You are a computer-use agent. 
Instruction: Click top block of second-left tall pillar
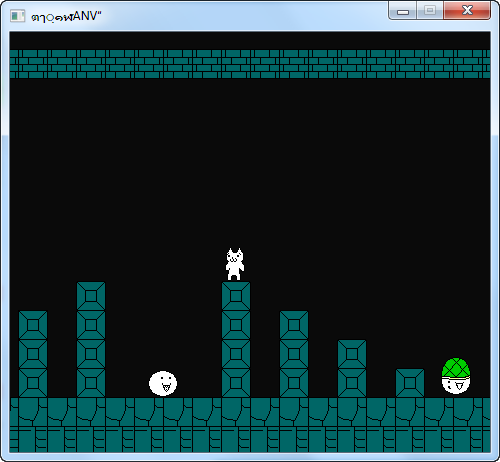pos(91,296)
